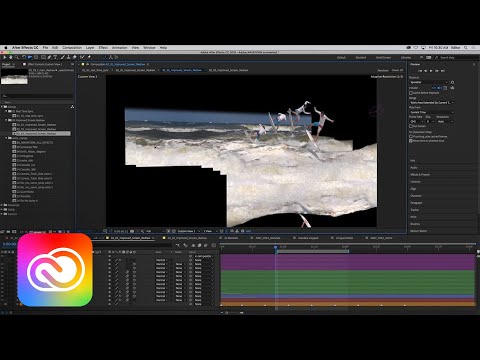Open the 1 View layout dropdown
Viewport: 480px width, 360px height.
tap(210, 231)
